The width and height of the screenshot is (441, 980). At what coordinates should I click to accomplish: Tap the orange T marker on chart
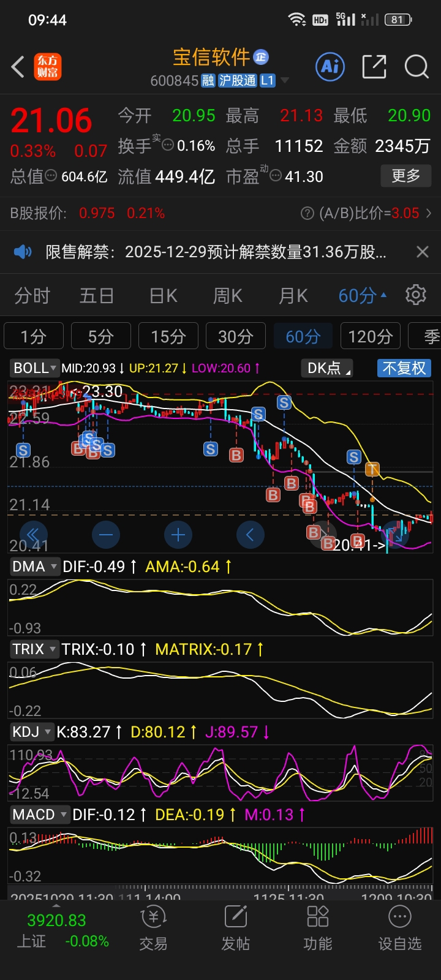pos(372,469)
